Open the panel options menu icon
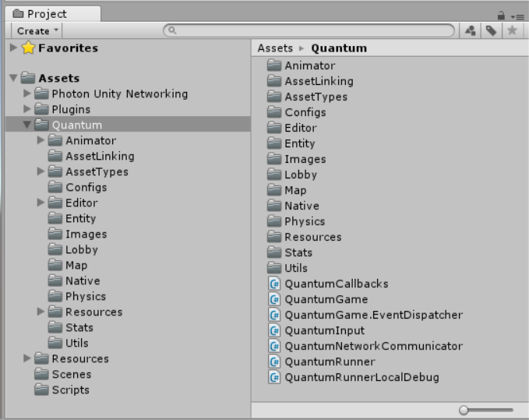Viewport: 529px width, 420px height. (517, 16)
